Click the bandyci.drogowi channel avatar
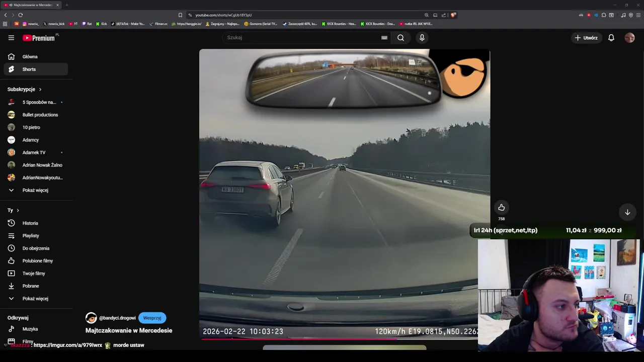The height and width of the screenshot is (362, 644). [x=91, y=318]
